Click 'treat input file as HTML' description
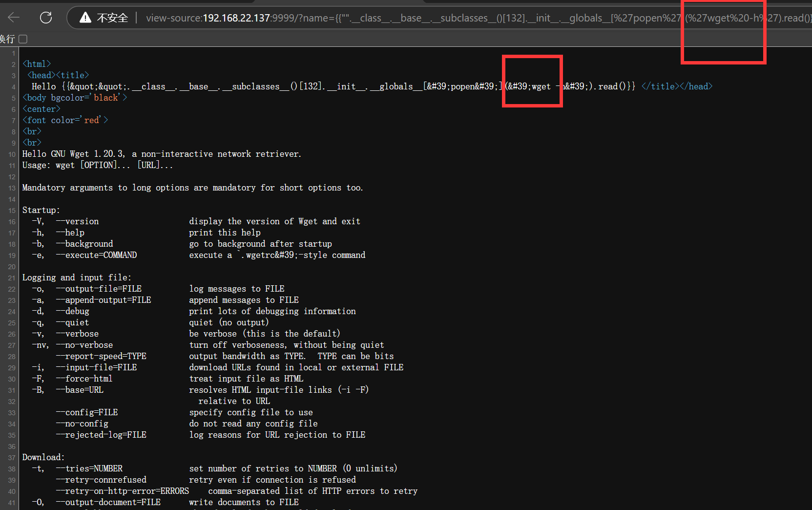Screen dimensions: 812x510 (x=247, y=379)
